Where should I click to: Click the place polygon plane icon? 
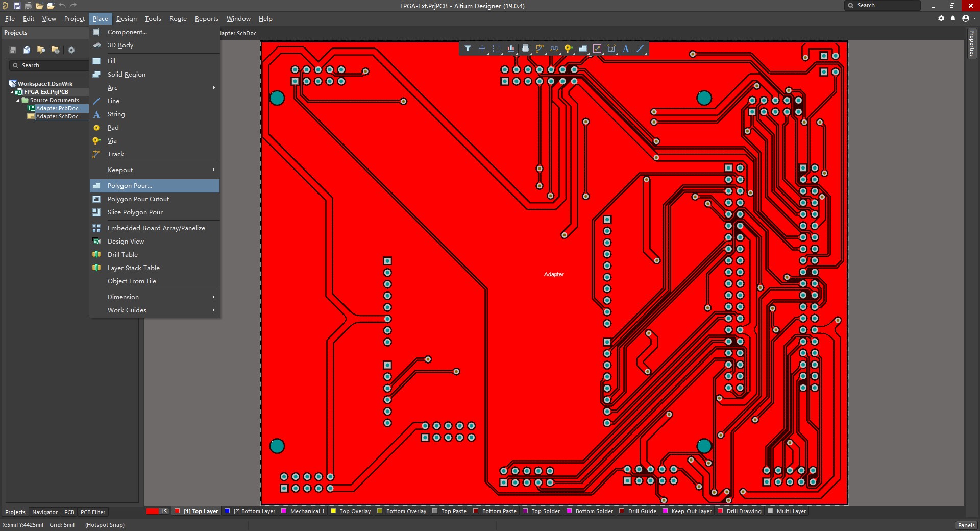tap(582, 49)
